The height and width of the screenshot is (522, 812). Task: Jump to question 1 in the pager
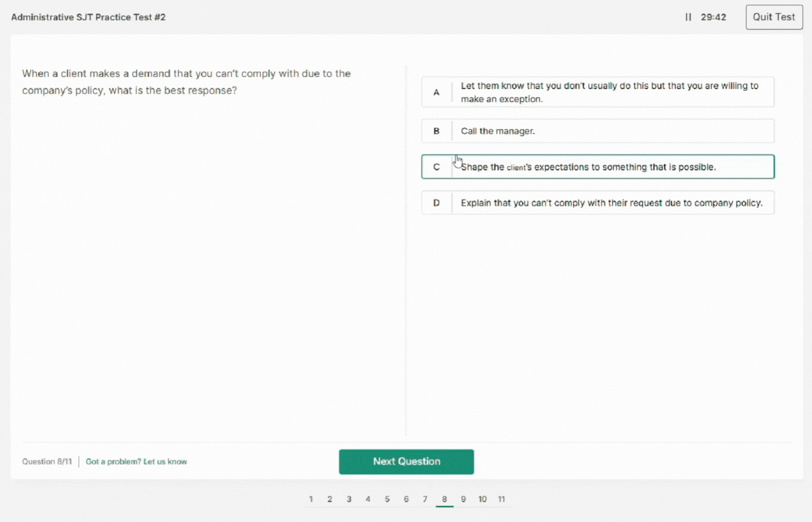point(311,499)
